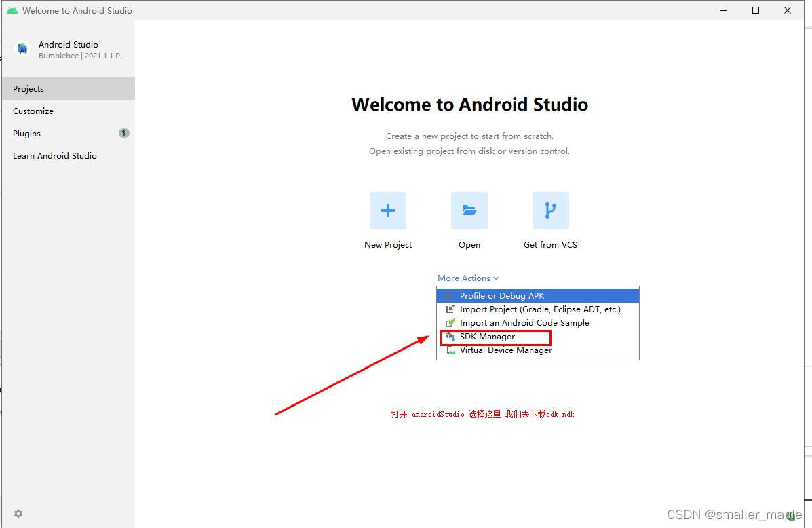This screenshot has width=812, height=528.
Task: Click the SDK Manager icon in the More Actions list
Action: [450, 337]
